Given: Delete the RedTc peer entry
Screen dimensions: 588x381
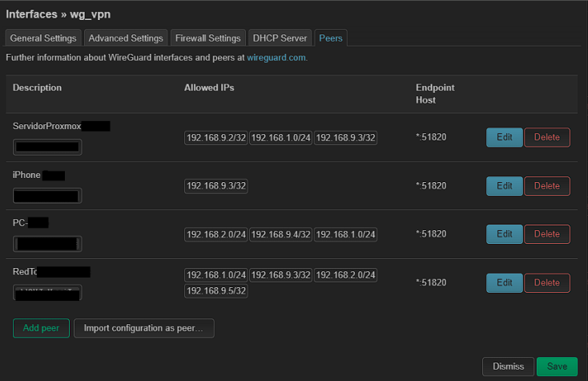Looking at the screenshot, I should click(x=547, y=282).
